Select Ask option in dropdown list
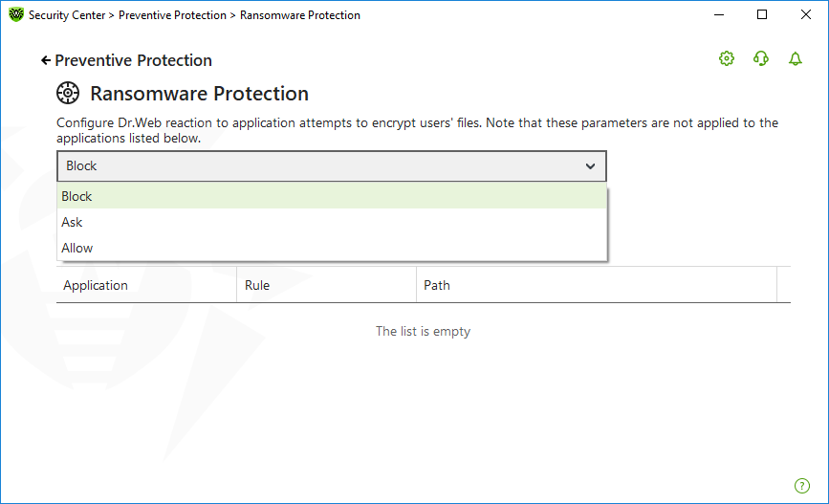This screenshot has width=829, height=504. pyautogui.click(x=332, y=222)
